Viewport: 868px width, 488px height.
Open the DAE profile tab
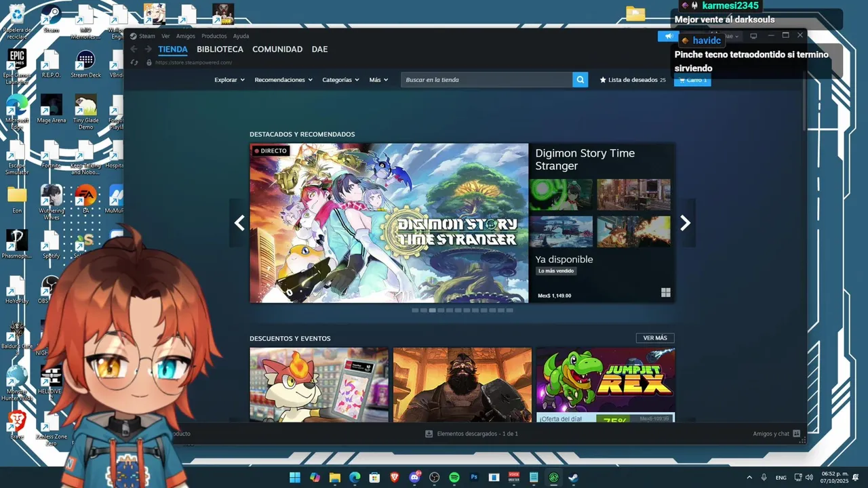click(319, 49)
